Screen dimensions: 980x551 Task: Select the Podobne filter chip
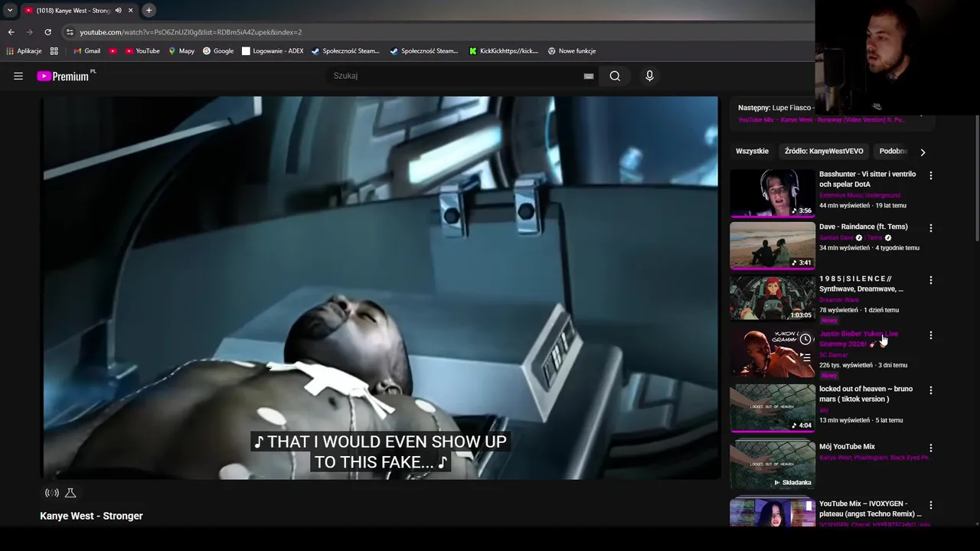[893, 152]
